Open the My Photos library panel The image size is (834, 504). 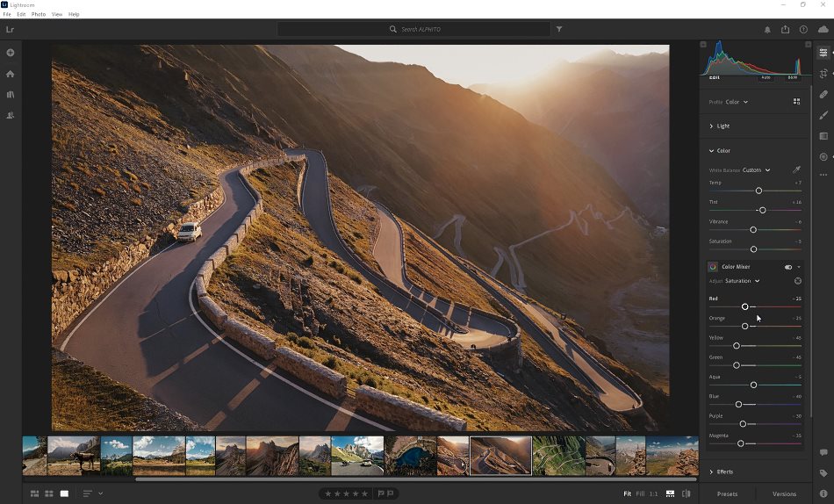tap(11, 95)
